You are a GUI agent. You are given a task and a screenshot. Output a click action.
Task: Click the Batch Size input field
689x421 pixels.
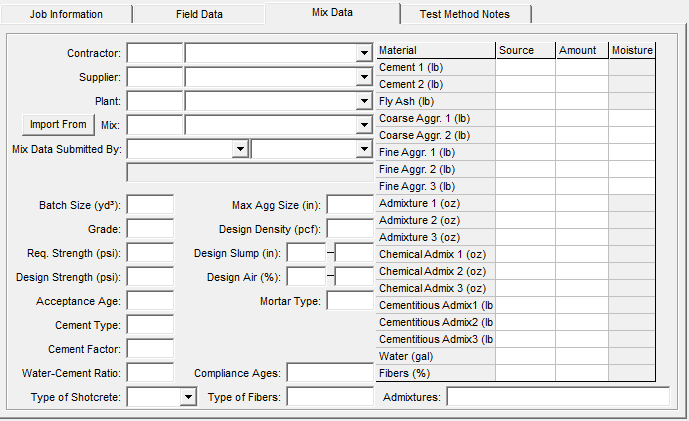click(150, 205)
